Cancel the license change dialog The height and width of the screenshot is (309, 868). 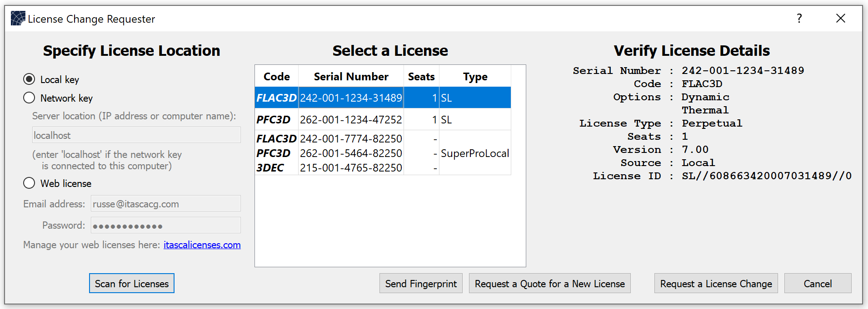[x=818, y=284]
